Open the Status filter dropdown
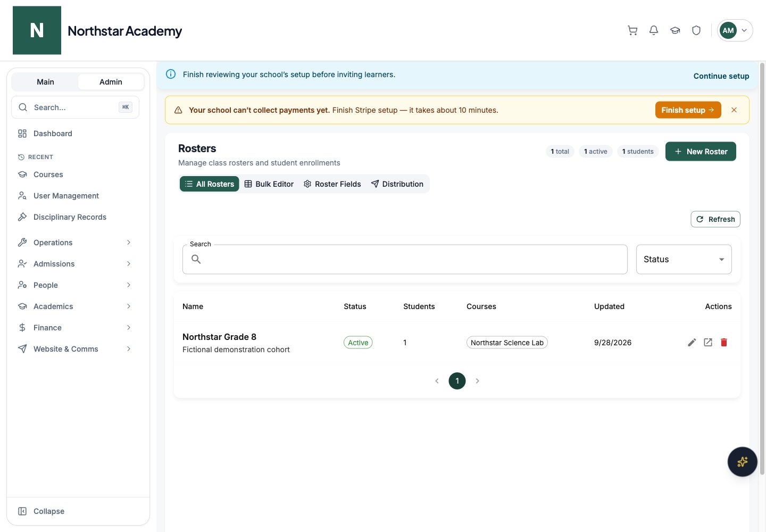Viewport: 766px width, 532px height. pyautogui.click(x=684, y=260)
